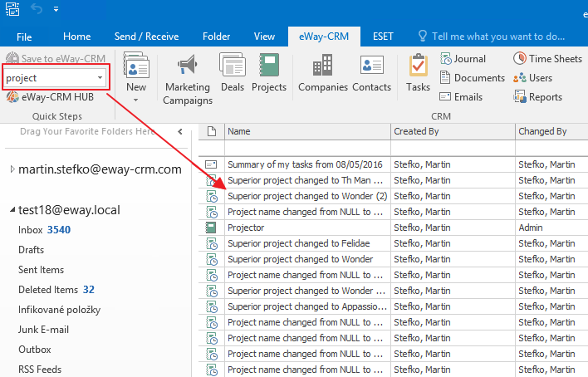Open the Projects module icon

pyautogui.click(x=269, y=66)
